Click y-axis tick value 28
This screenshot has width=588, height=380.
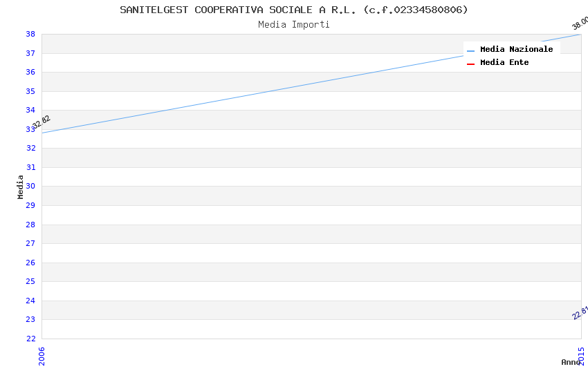30,225
